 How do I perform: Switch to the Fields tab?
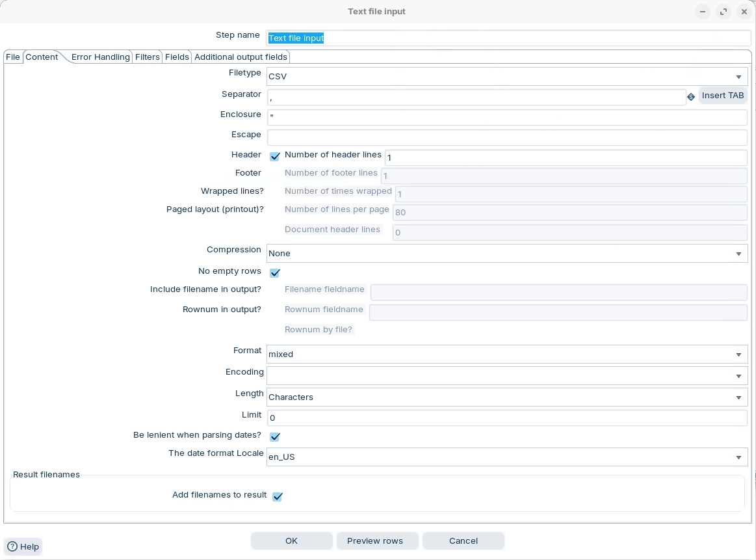[177, 57]
